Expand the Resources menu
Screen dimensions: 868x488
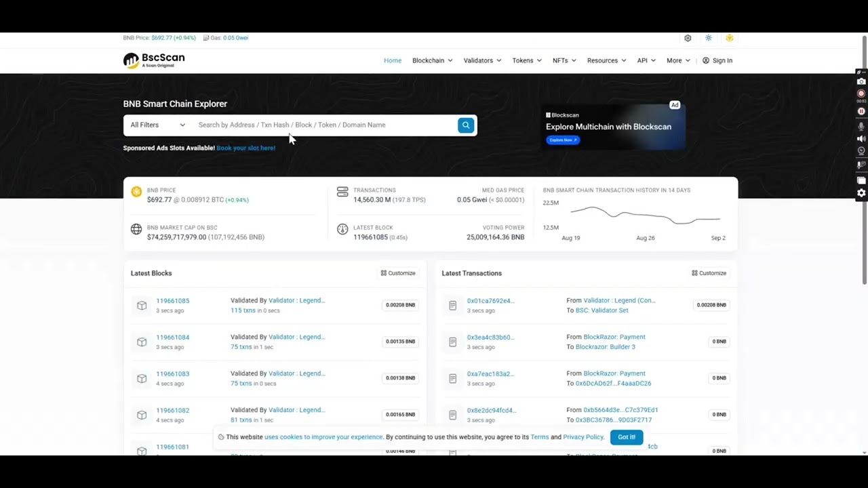point(607,60)
